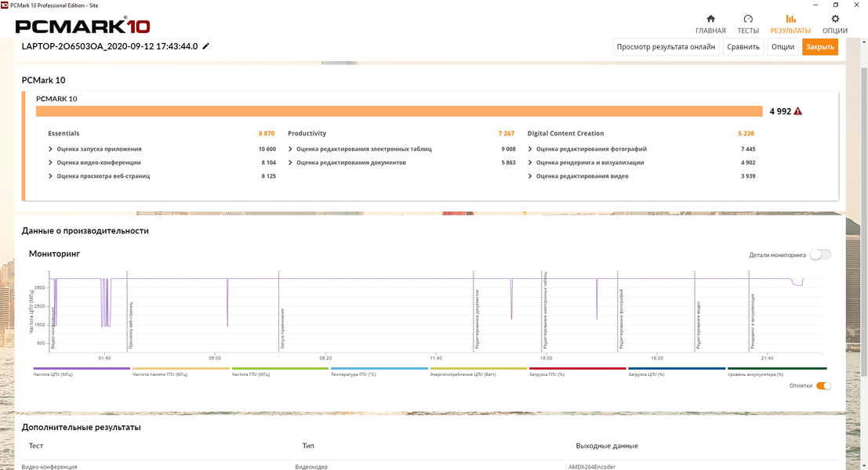Expand Оценка редактирования фотографий
This screenshot has width=868, height=470.
pyautogui.click(x=530, y=150)
